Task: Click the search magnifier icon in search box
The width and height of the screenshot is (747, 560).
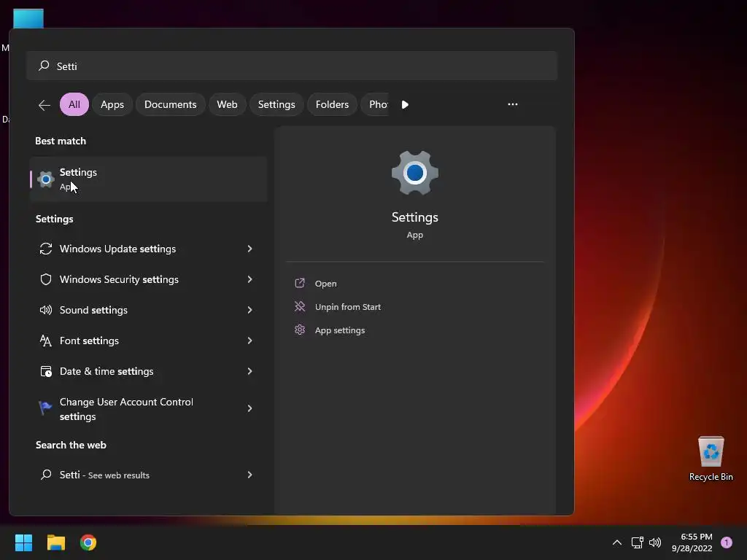Action: (44, 66)
